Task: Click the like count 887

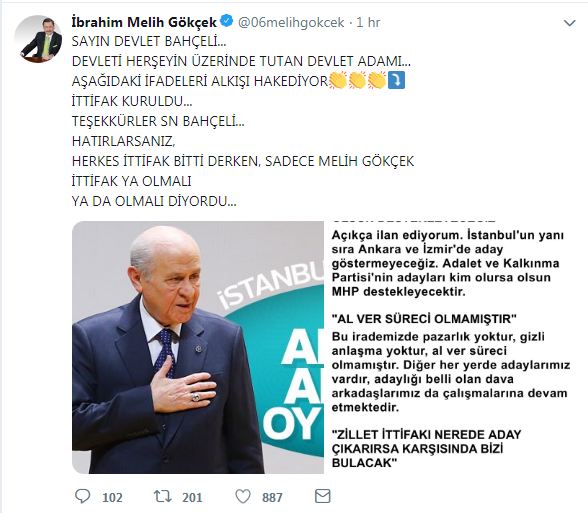Action: coord(272,497)
